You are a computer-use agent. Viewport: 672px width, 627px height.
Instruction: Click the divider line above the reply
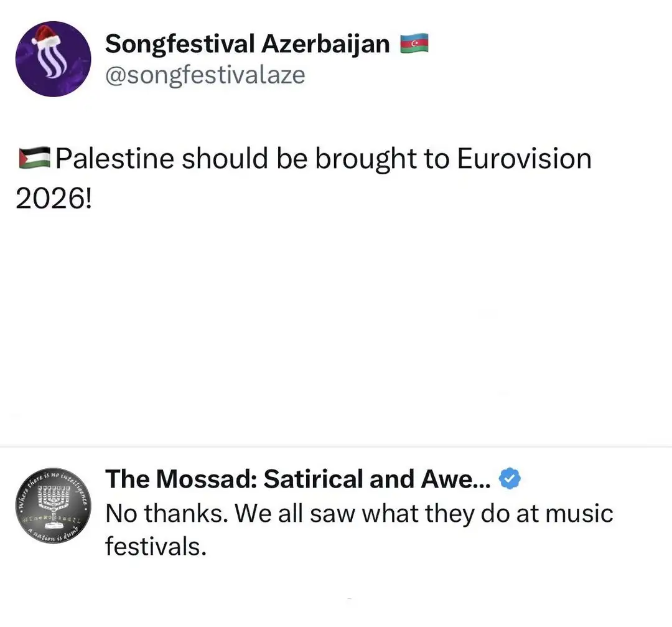[336, 446]
